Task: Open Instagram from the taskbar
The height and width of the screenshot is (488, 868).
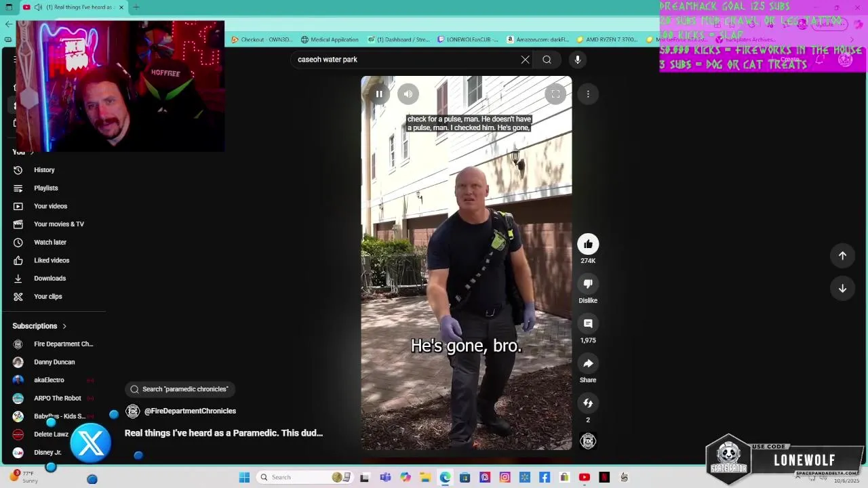Action: point(505,477)
